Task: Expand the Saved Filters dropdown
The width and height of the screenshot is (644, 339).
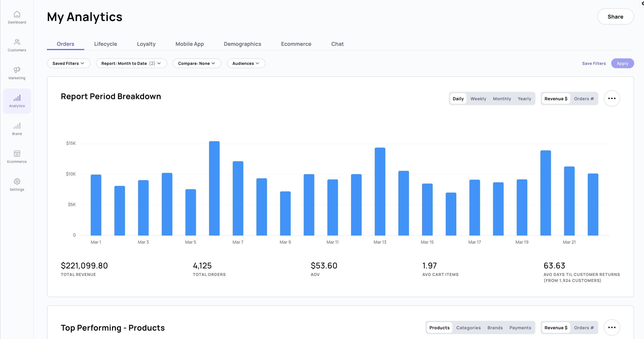Action: click(x=68, y=64)
